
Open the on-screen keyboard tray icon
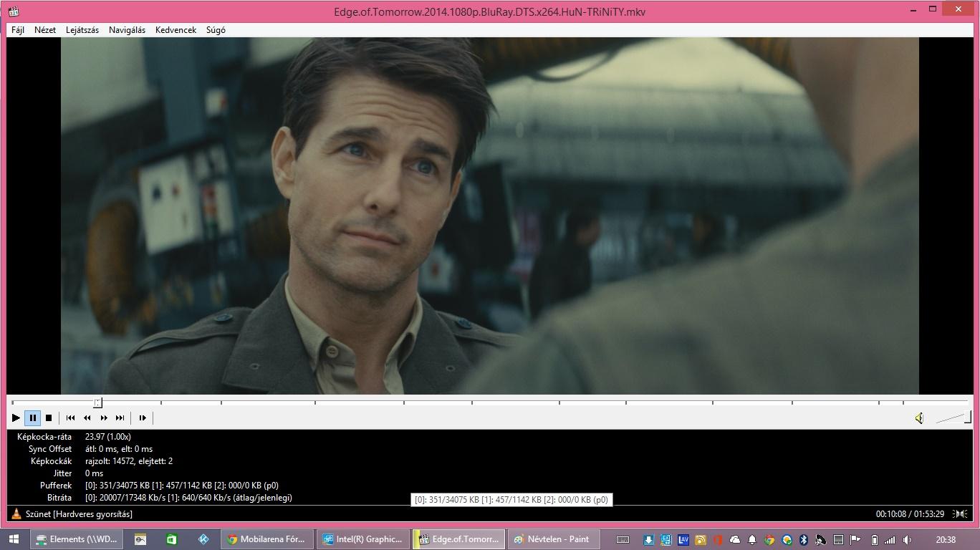click(623, 540)
